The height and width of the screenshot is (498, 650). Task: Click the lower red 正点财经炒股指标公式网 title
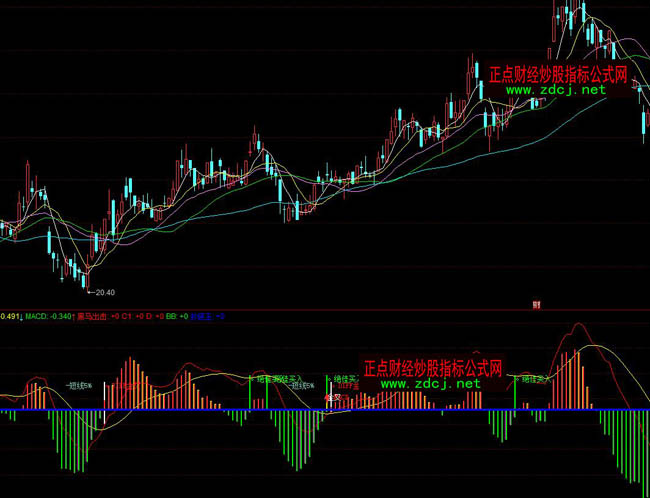[432, 367]
